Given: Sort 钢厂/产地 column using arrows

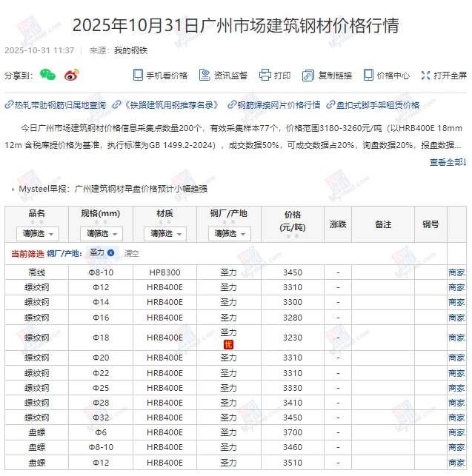Looking at the screenshot, I should pos(228,222).
